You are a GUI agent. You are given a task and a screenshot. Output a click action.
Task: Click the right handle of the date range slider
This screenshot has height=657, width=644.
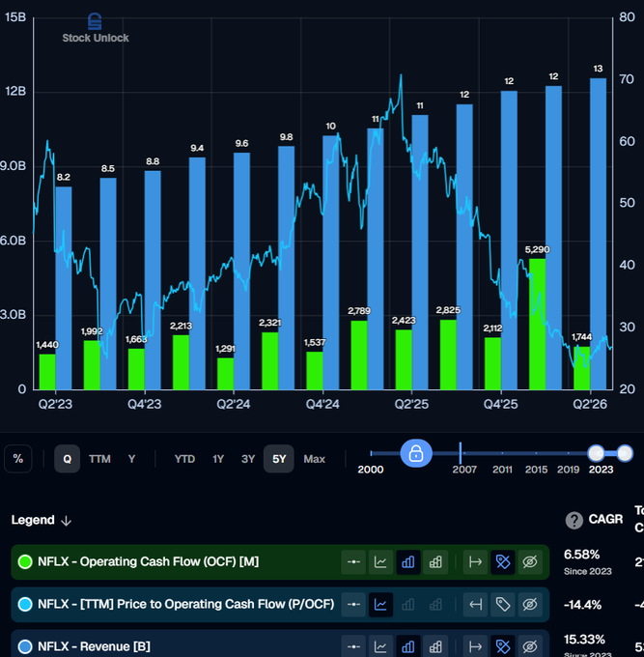625,453
